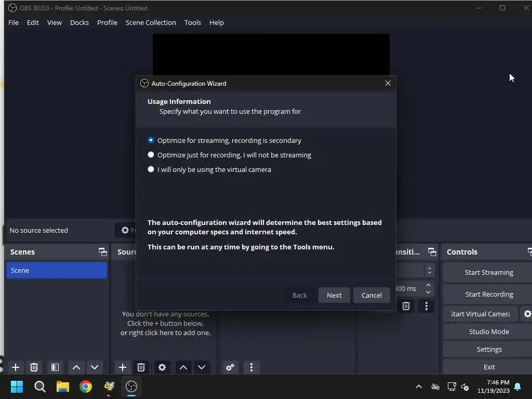Click transition duration field showing 300 ms
532x399 pixels.
409,289
